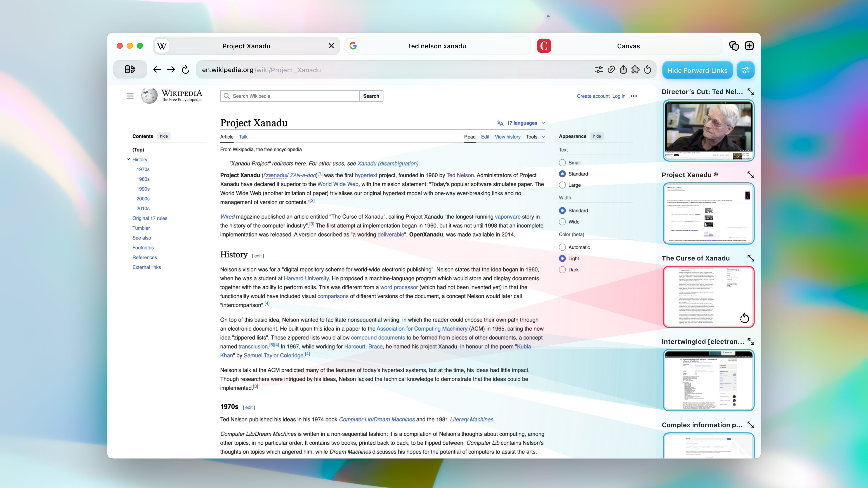Click the share icon in the address bar
This screenshot has width=868, height=488.
click(x=623, y=70)
